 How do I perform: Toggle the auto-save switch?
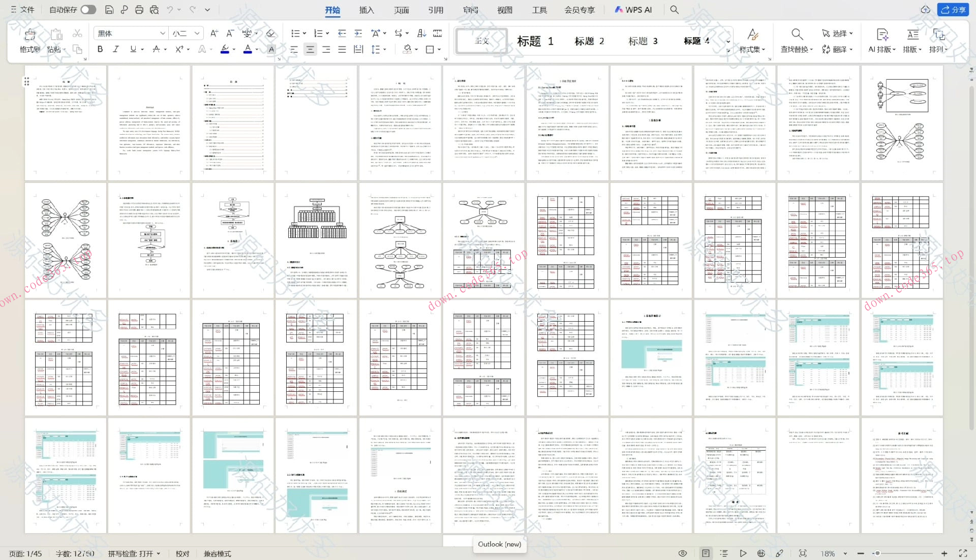(88, 10)
